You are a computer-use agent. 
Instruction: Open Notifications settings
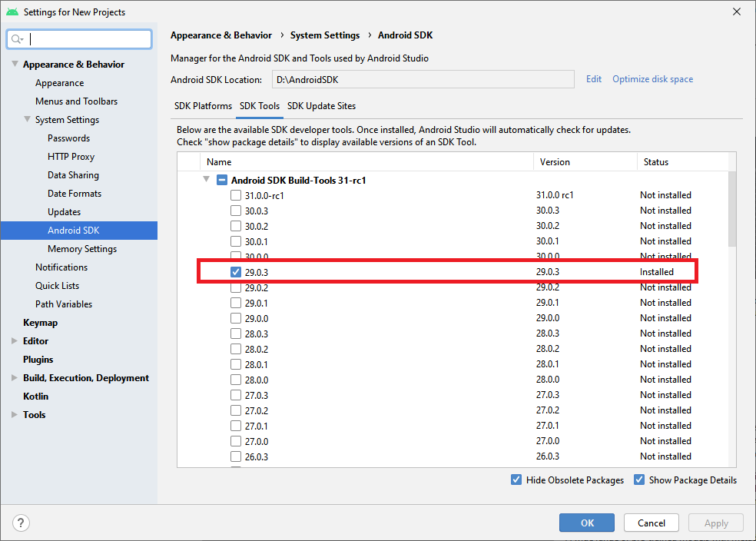pyautogui.click(x=61, y=267)
